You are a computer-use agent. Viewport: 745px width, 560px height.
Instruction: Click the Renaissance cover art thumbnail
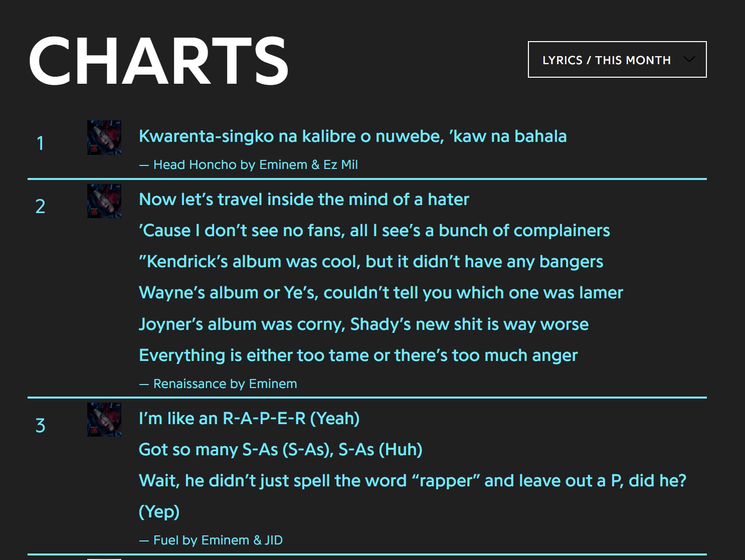click(104, 201)
